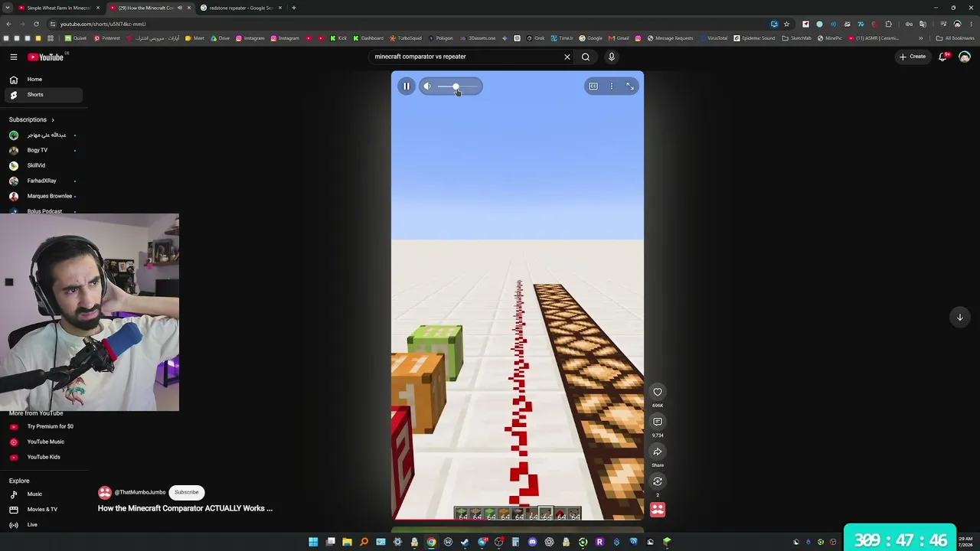
Task: Open the Chrome icon on the taskbar
Action: pyautogui.click(x=431, y=542)
